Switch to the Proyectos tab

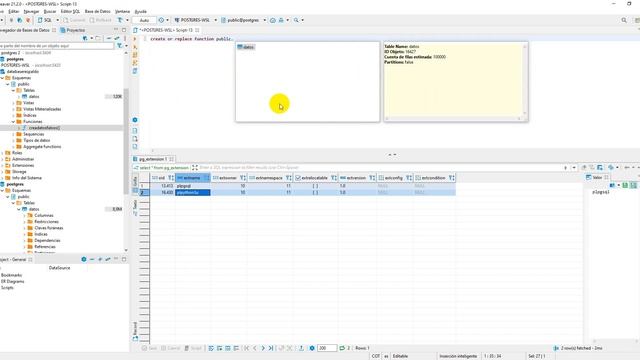73,30
